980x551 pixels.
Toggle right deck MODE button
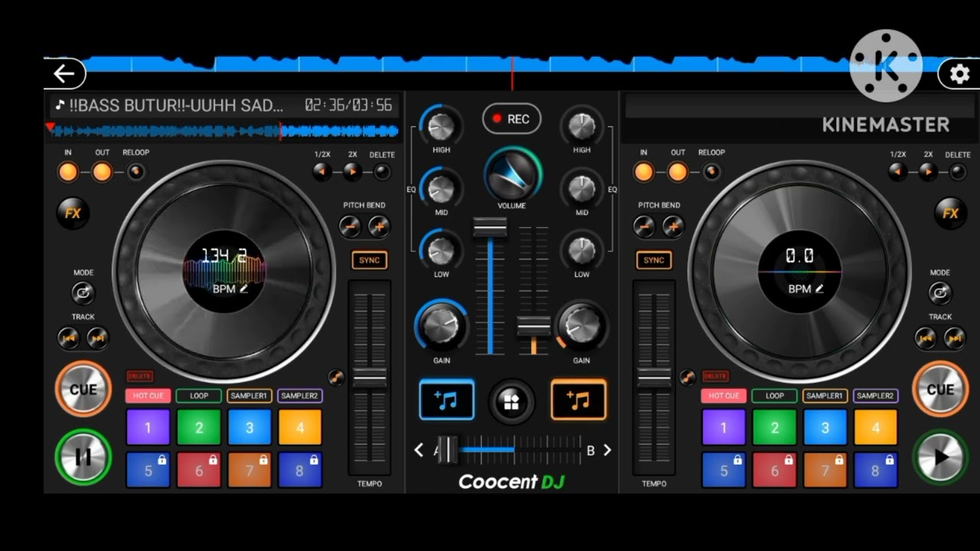[939, 292]
